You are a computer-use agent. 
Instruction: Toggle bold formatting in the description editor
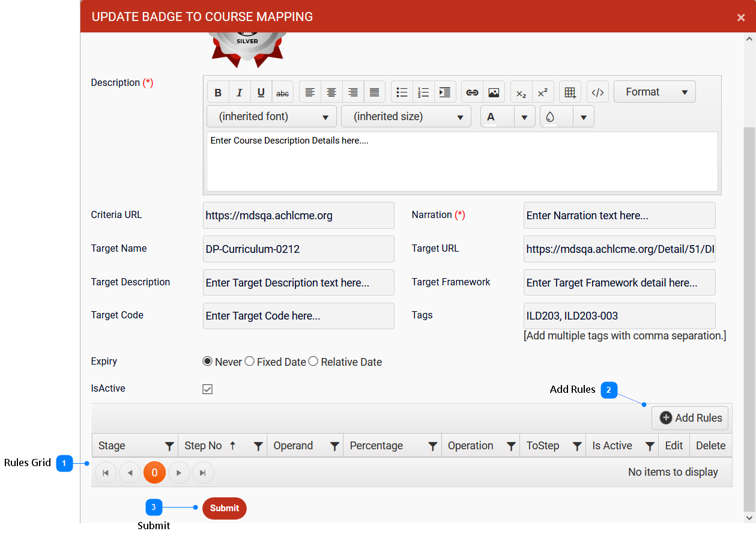(218, 93)
